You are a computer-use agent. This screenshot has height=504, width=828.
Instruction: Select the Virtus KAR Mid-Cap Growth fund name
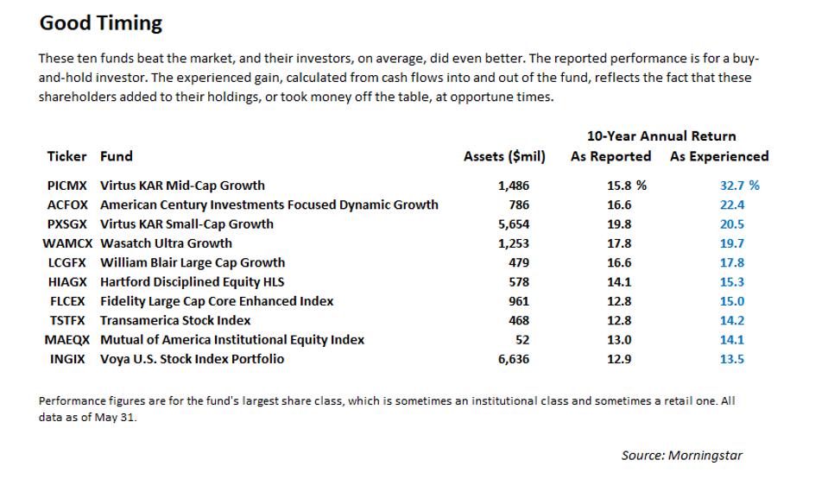182,186
